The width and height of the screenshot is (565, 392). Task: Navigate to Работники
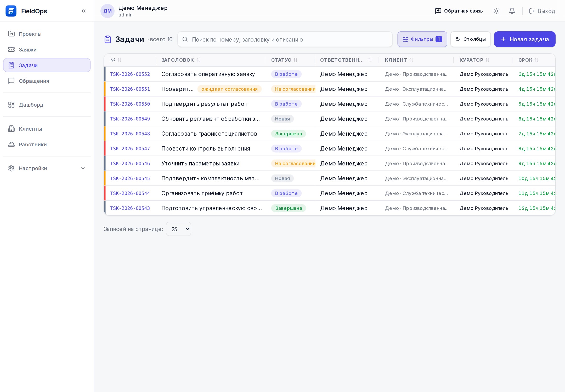[47, 145]
